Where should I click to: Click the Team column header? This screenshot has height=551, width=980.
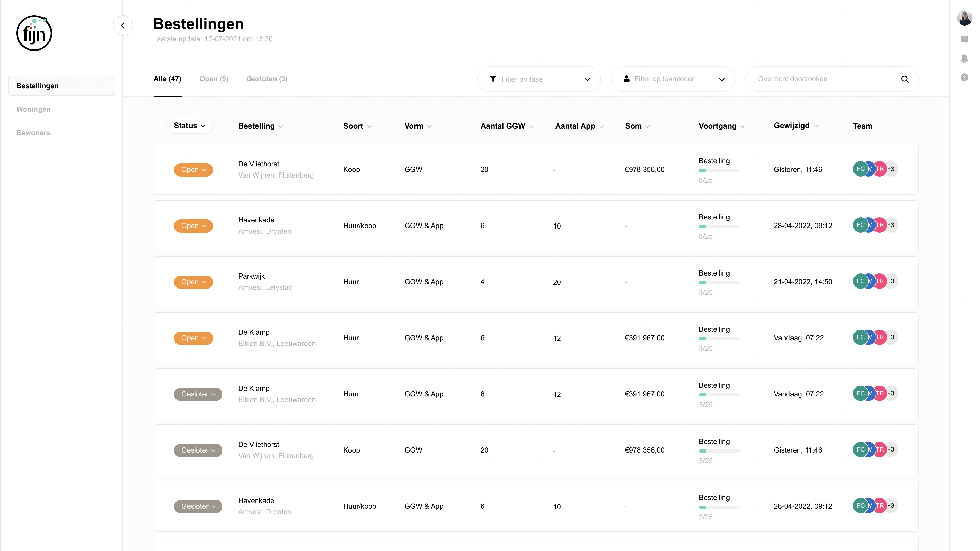(862, 126)
